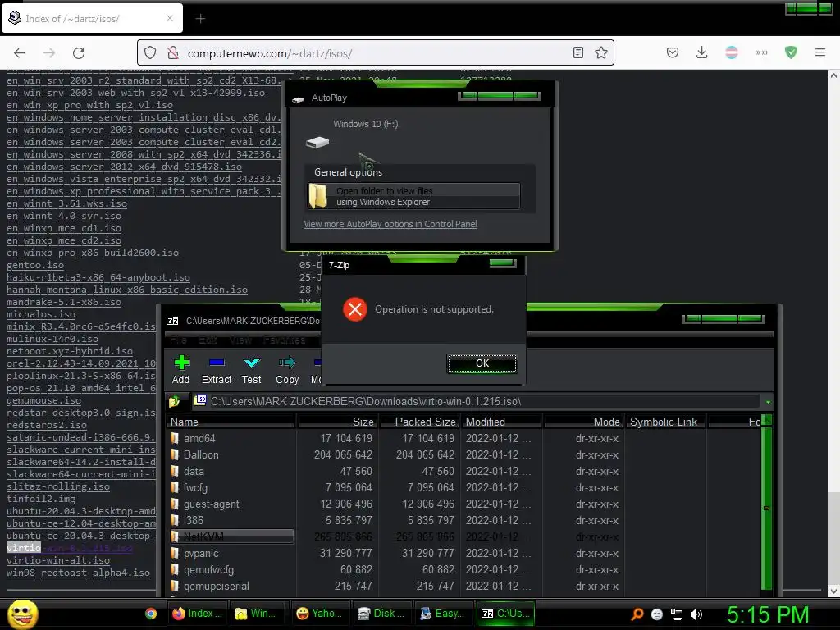Click the volume speaker tray icon
840x630 pixels.
click(x=696, y=614)
